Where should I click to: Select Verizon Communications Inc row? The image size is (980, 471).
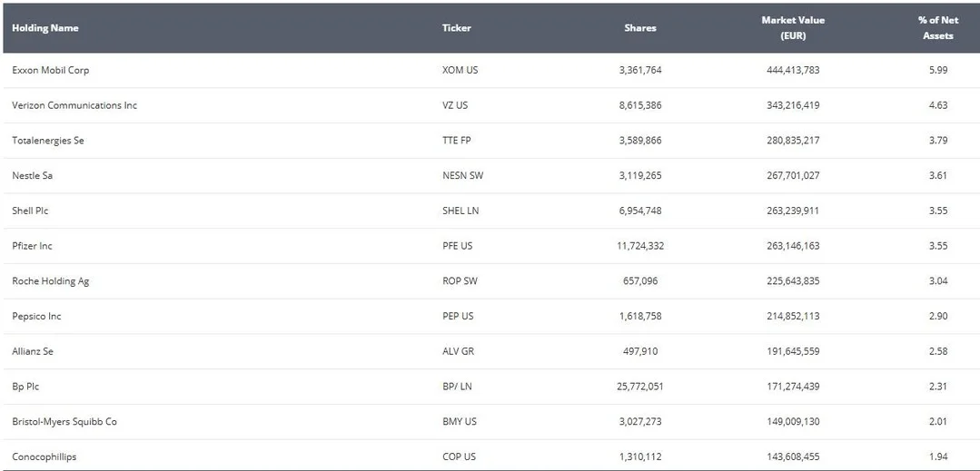pos(490,105)
